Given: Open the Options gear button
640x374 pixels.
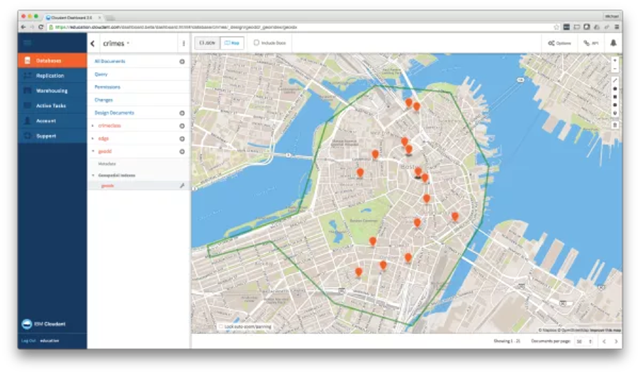Looking at the screenshot, I should (x=559, y=43).
